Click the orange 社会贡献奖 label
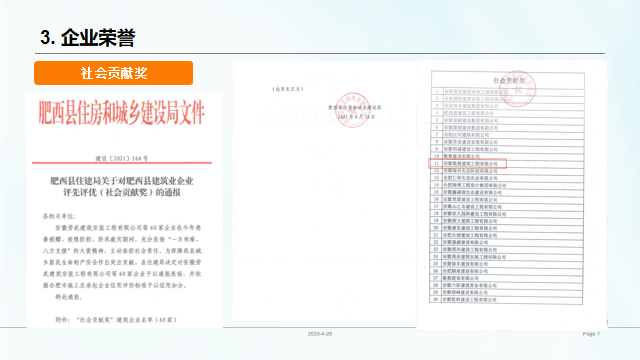 (x=113, y=73)
